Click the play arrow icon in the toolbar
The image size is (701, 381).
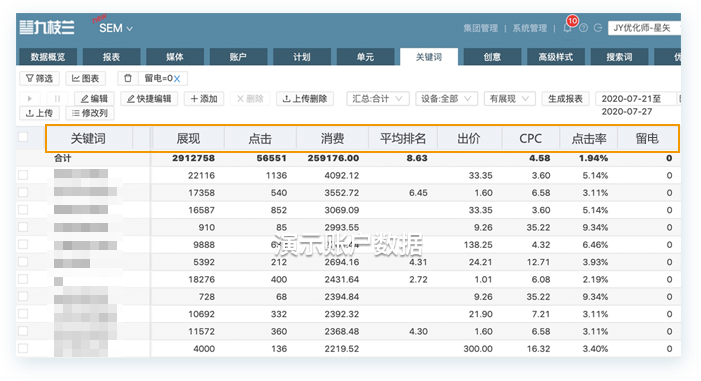point(30,99)
